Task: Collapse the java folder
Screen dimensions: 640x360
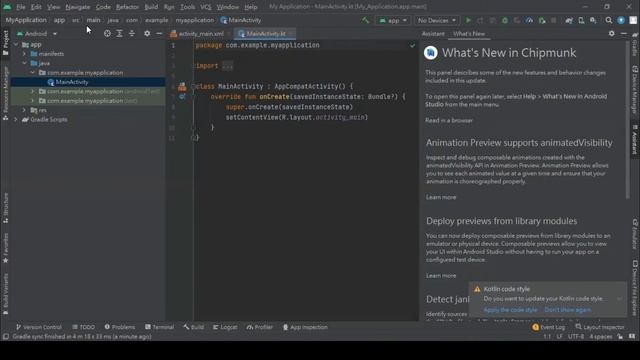Action: pos(24,63)
